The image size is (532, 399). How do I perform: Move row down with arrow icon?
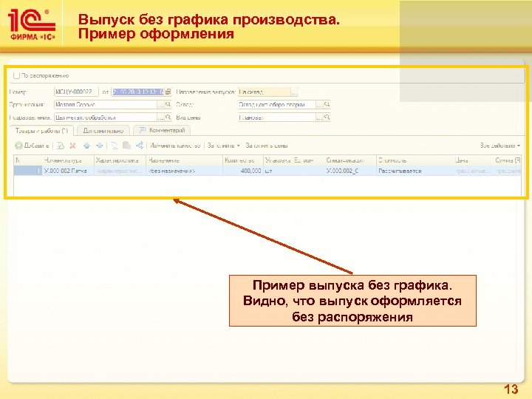100,146
